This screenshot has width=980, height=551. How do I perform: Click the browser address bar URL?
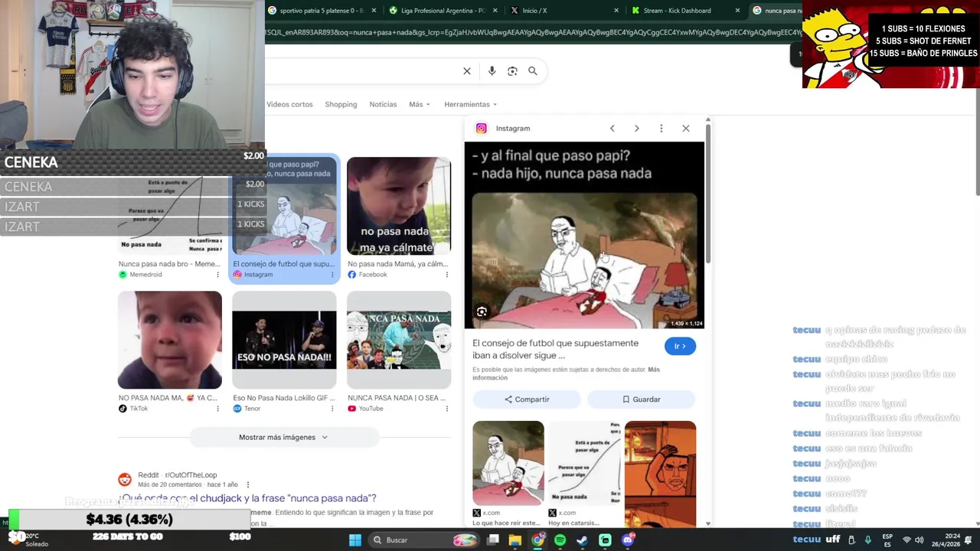tap(534, 32)
